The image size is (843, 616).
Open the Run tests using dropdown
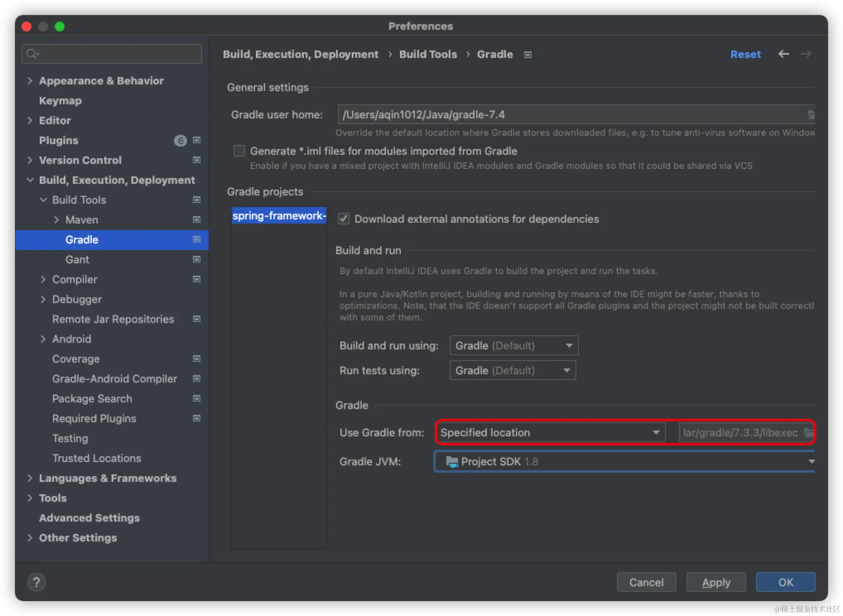(x=513, y=370)
